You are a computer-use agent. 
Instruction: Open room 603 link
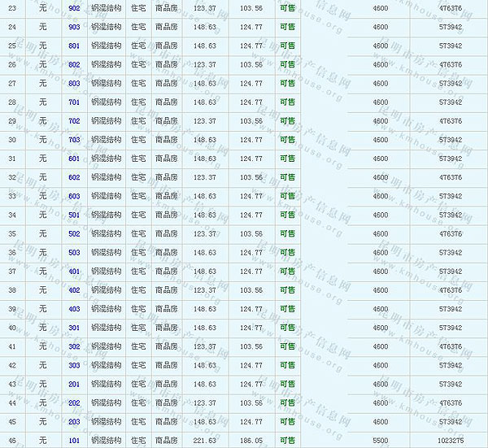[74, 196]
